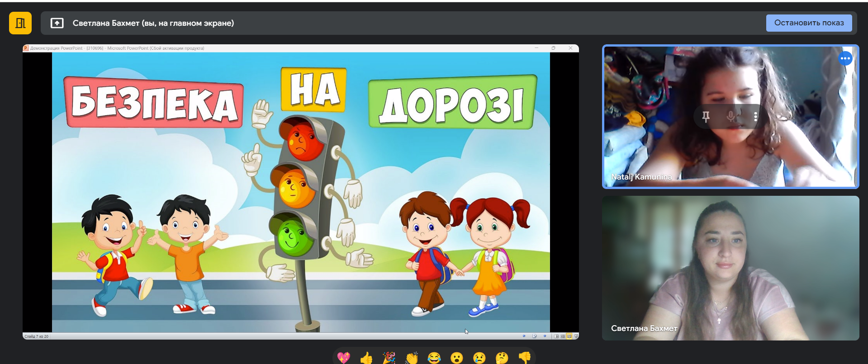Image resolution: width=868 pixels, height=364 pixels.
Task: Send the laughing face reaction
Action: pos(434,358)
